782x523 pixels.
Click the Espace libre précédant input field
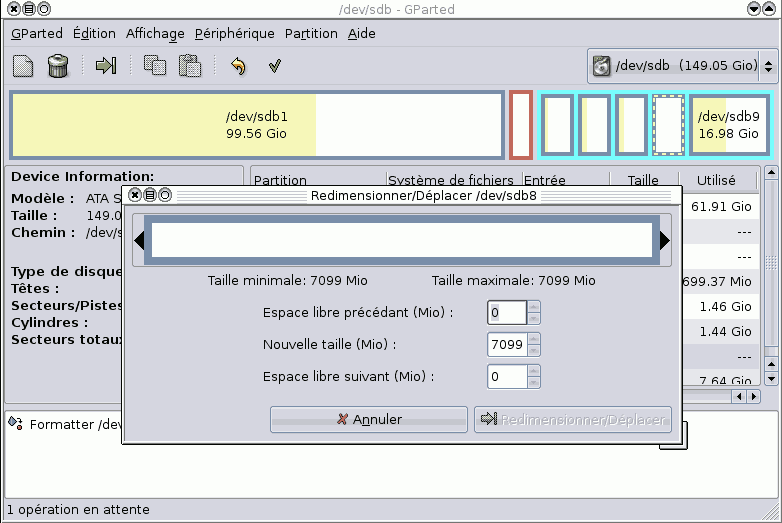(x=507, y=313)
